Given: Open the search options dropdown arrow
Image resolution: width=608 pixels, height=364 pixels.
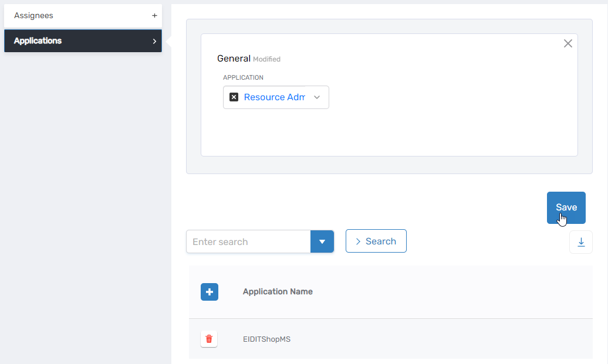Looking at the screenshot, I should click(x=322, y=241).
